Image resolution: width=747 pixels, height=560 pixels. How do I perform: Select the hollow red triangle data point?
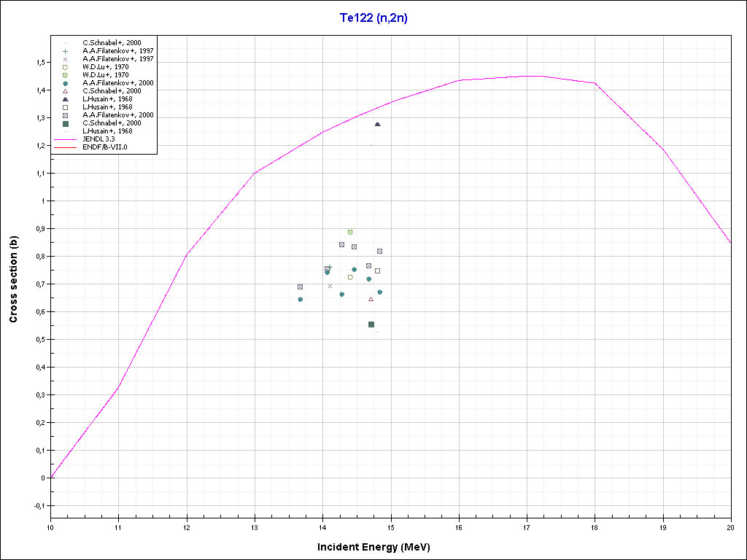coord(371,299)
